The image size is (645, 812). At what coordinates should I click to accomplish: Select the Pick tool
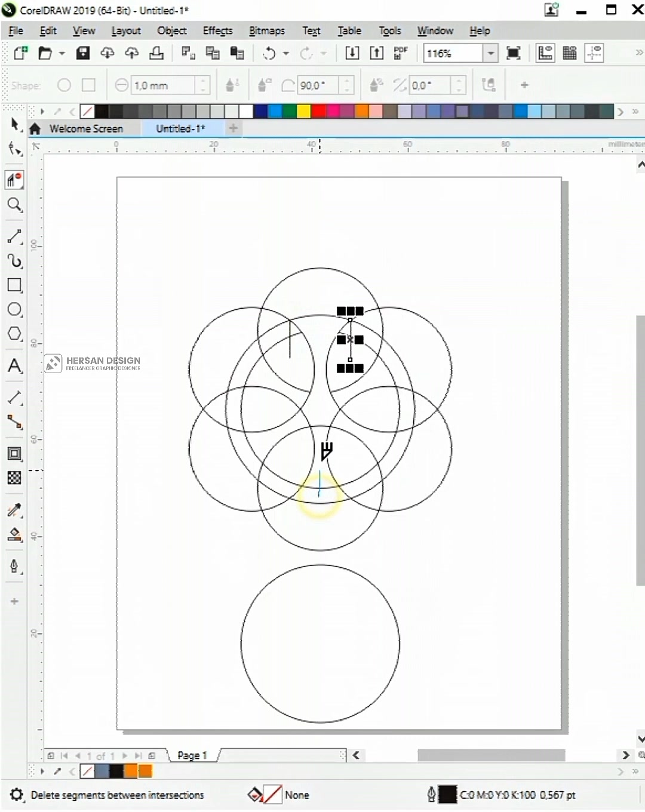[14, 124]
